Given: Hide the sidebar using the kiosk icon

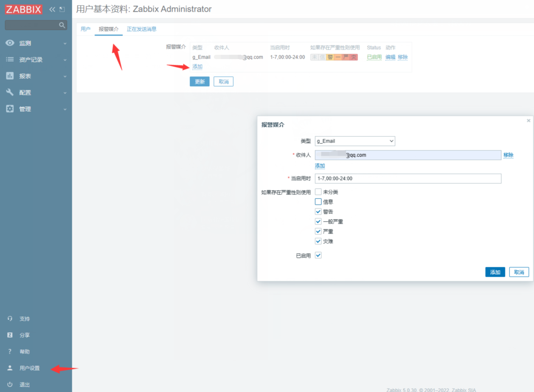Looking at the screenshot, I should (x=62, y=9).
